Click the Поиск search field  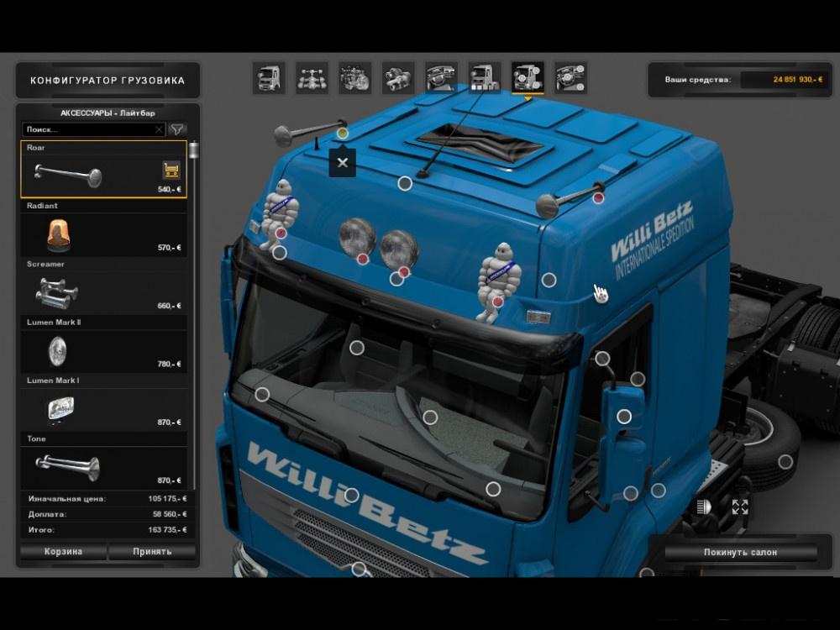point(88,129)
